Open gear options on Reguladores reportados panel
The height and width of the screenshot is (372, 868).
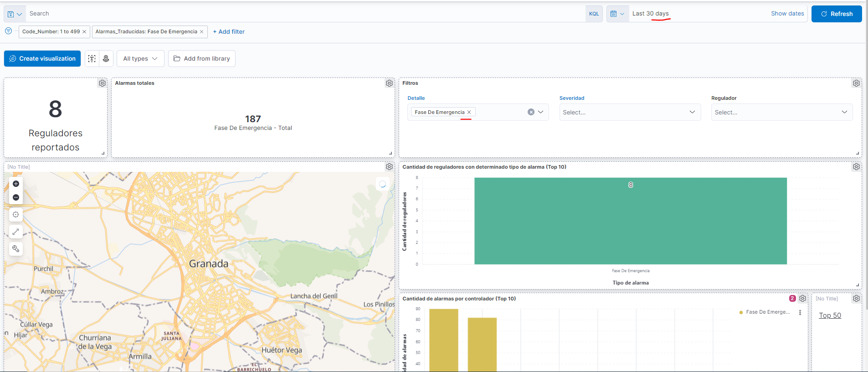pyautogui.click(x=102, y=83)
